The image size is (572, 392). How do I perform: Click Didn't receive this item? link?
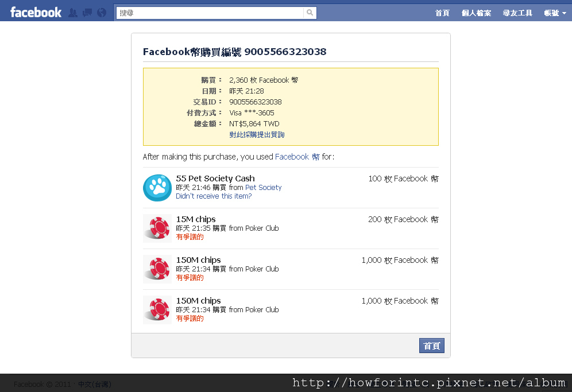click(214, 196)
